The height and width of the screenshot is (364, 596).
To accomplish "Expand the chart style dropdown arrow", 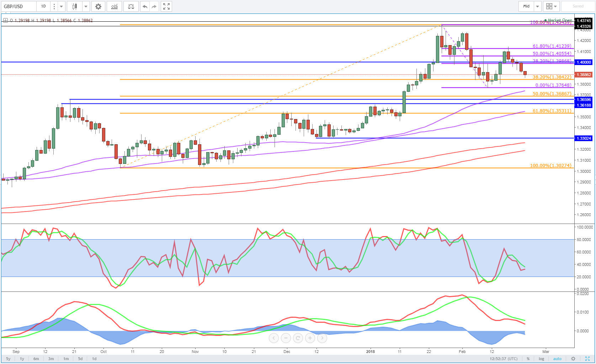I will tap(86, 6).
